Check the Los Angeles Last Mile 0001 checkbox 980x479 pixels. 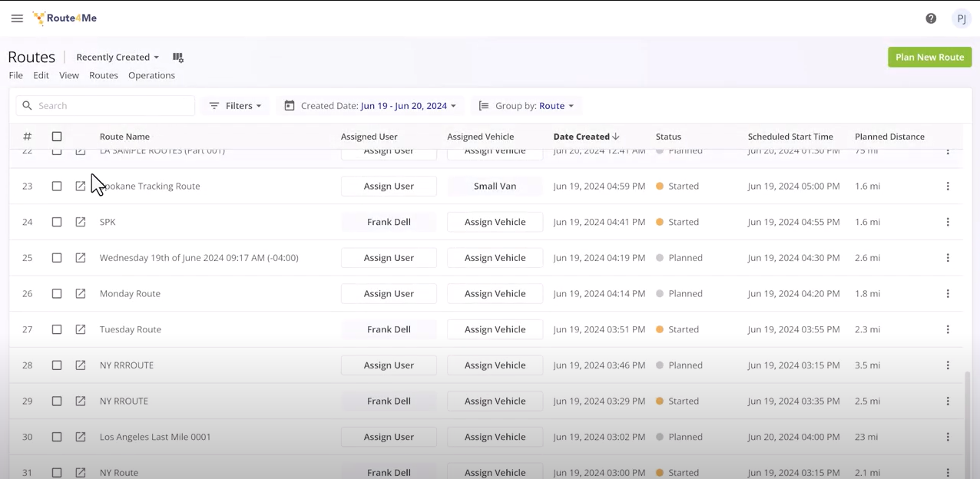click(57, 437)
